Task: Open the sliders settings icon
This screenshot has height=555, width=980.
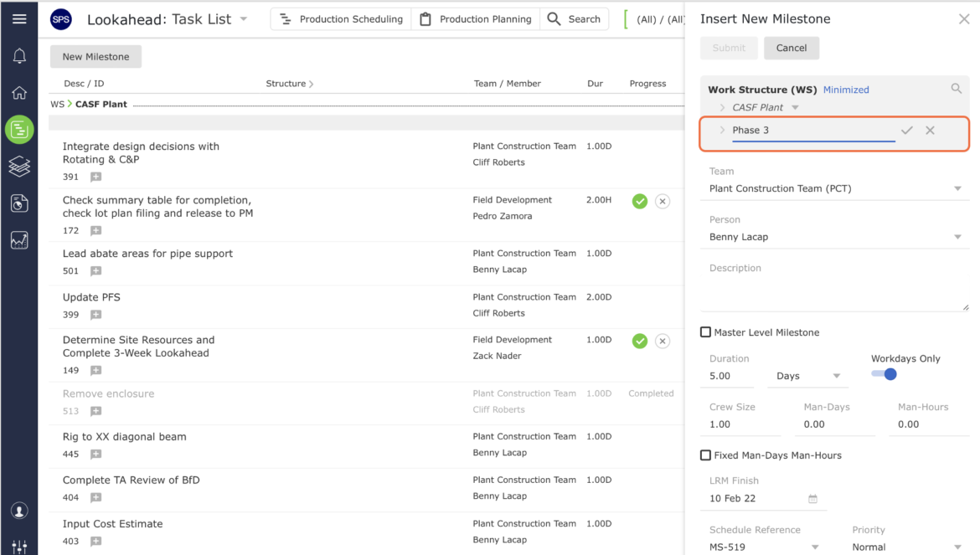Action: tap(19, 547)
